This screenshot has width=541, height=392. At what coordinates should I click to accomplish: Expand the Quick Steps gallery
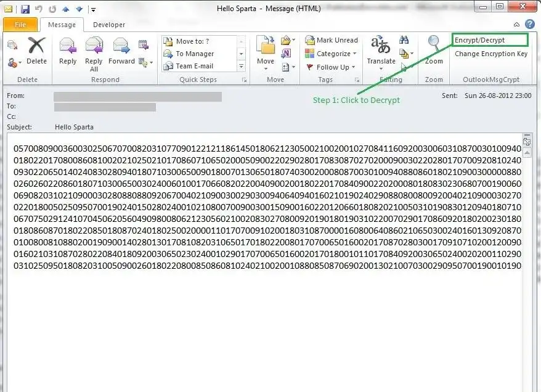click(x=241, y=66)
